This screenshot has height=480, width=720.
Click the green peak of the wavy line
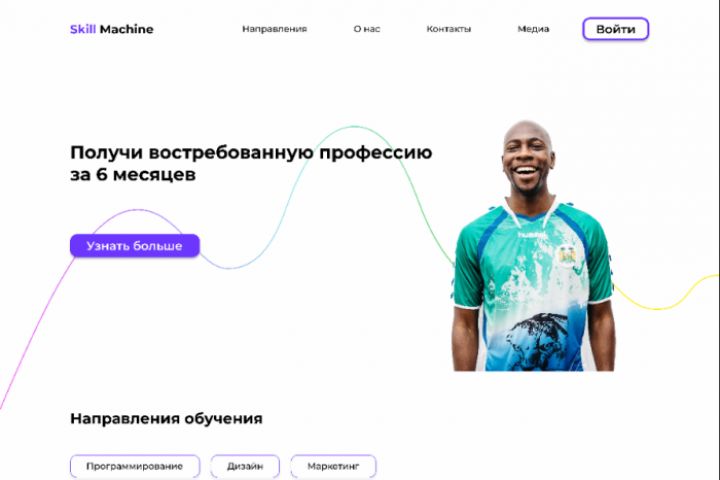(x=354, y=127)
